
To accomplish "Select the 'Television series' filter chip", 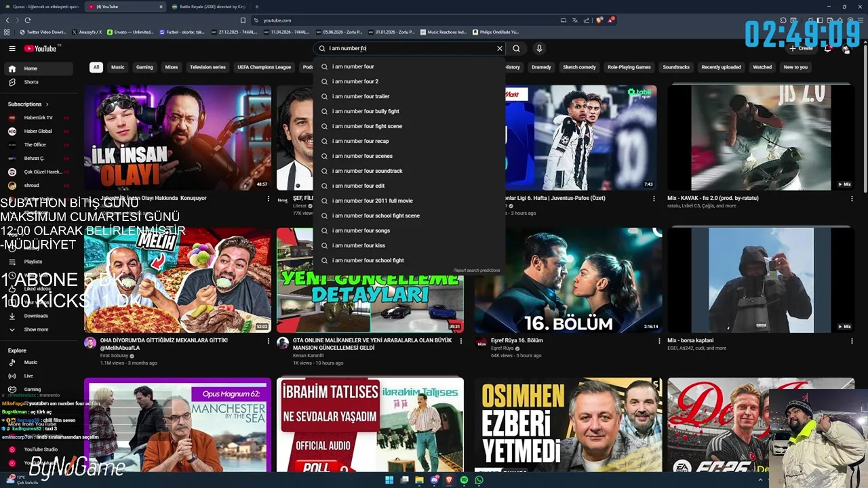I will [x=208, y=67].
